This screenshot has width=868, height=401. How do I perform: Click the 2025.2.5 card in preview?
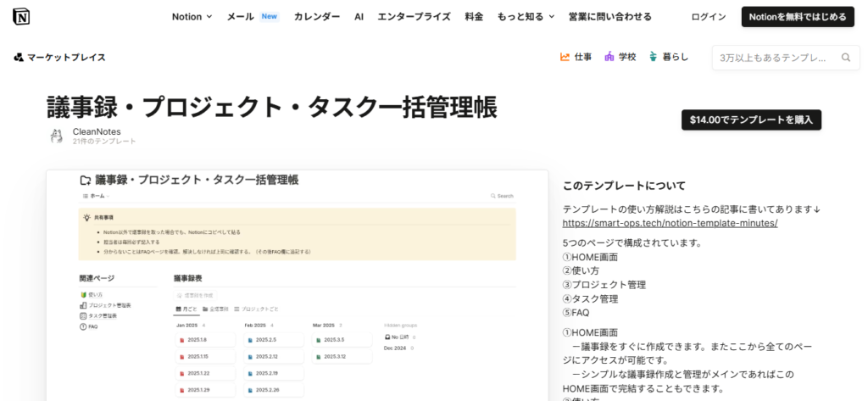[x=274, y=339]
